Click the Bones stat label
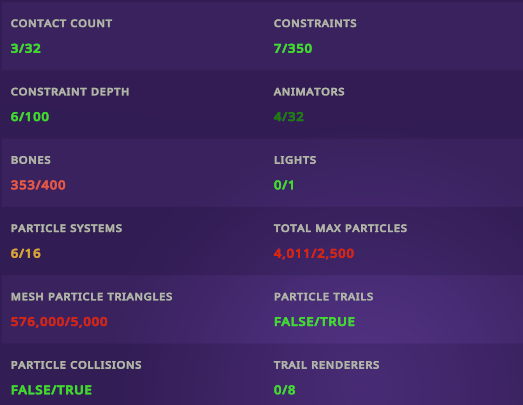Image resolution: width=523 pixels, height=405 pixels. pos(31,160)
